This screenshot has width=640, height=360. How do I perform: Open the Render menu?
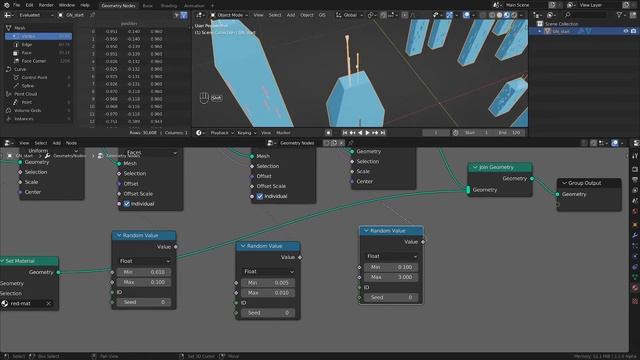click(x=46, y=5)
